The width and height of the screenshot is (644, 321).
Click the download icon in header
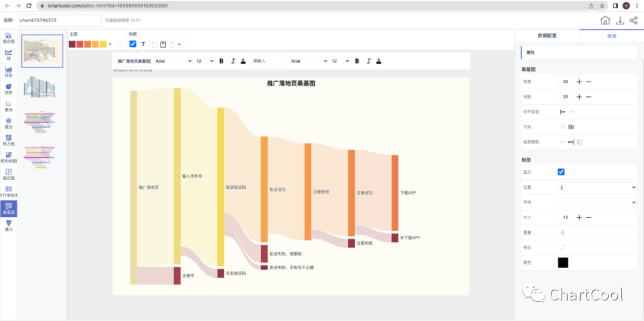point(620,21)
